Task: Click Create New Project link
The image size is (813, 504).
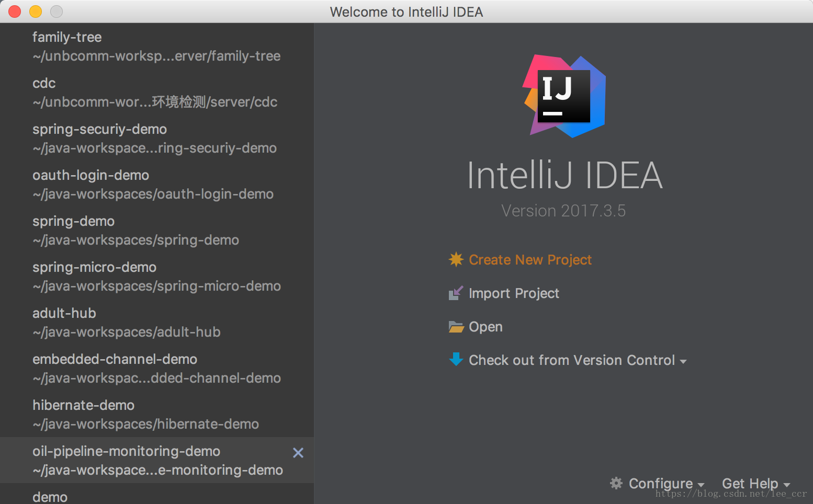Action: pyautogui.click(x=530, y=260)
